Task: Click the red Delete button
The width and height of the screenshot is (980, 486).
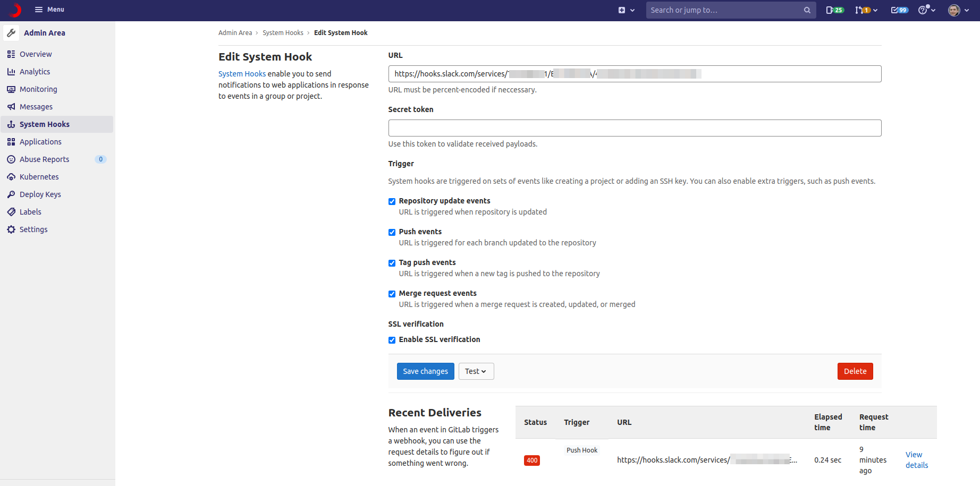Action: point(855,371)
